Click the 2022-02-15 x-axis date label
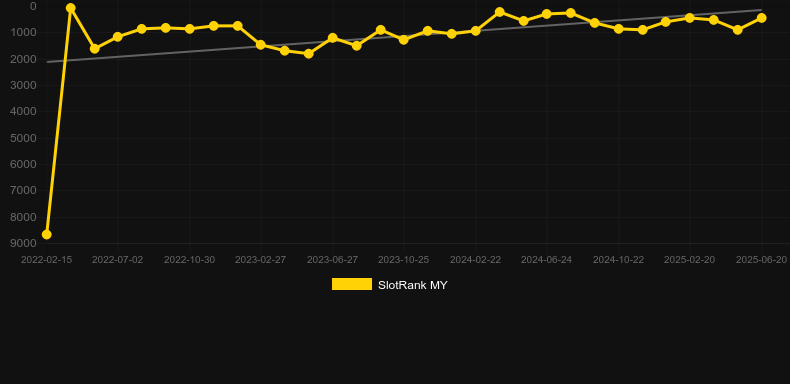Screen dimensions: 790x384 pyautogui.click(x=46, y=260)
